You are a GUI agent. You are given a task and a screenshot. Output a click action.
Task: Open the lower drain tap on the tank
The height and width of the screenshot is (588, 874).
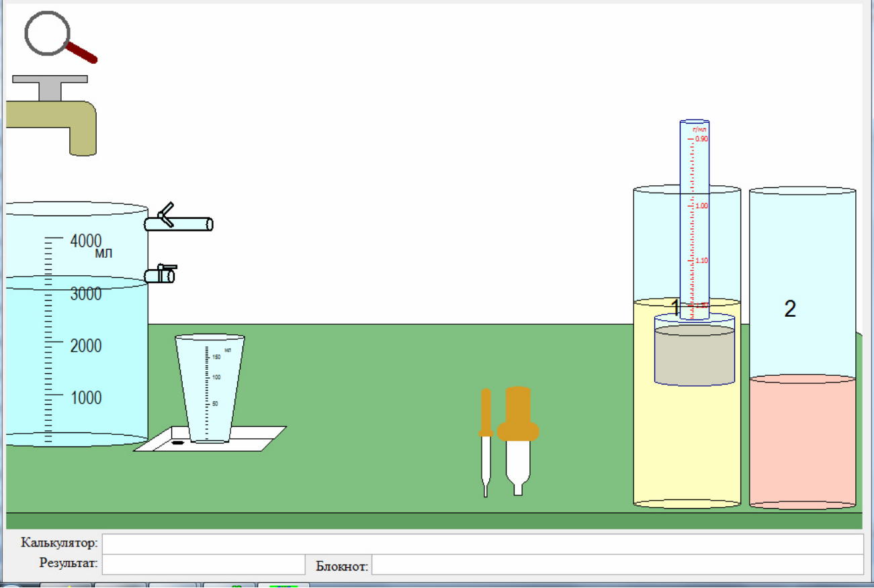[x=161, y=273]
